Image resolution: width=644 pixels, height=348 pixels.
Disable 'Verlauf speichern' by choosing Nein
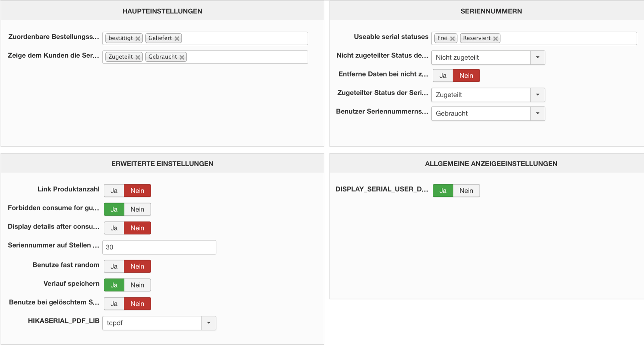tap(137, 285)
